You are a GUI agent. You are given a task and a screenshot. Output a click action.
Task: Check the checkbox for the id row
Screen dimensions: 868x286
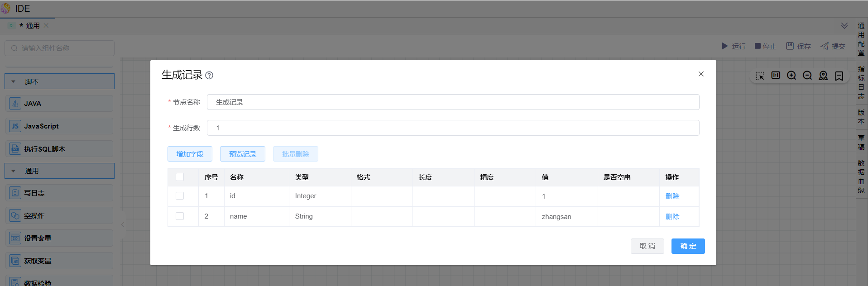click(x=180, y=196)
